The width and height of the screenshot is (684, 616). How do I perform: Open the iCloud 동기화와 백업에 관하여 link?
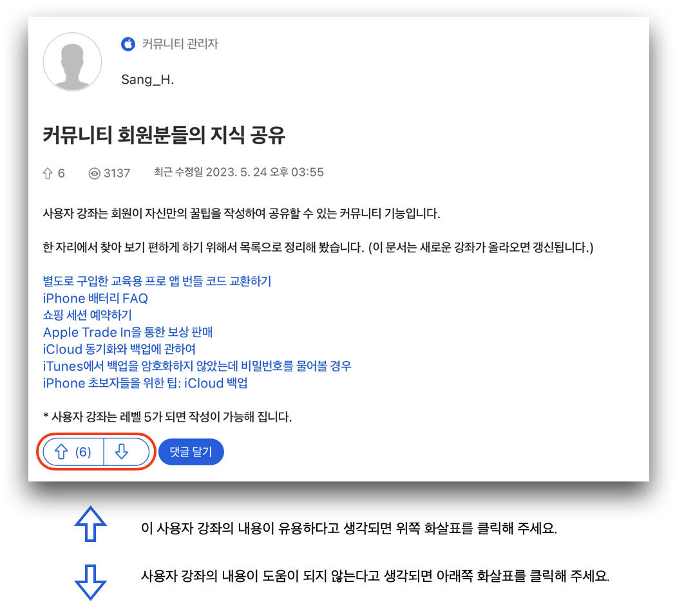pos(119,349)
